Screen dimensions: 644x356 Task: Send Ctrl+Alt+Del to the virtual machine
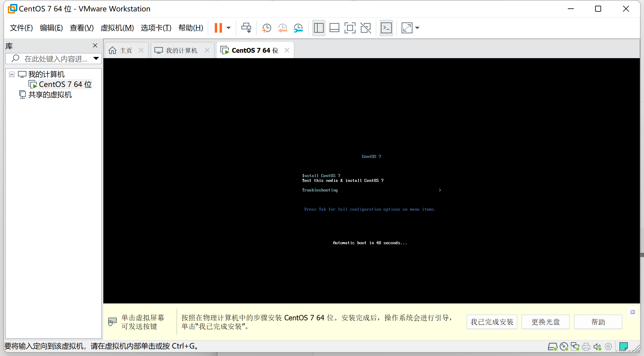pos(246,28)
